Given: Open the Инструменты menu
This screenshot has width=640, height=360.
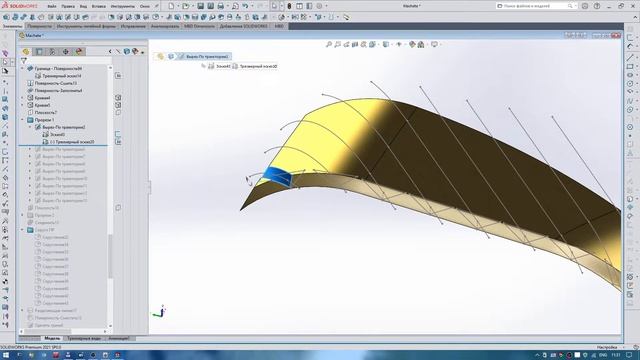Looking at the screenshot, I should click(123, 6).
